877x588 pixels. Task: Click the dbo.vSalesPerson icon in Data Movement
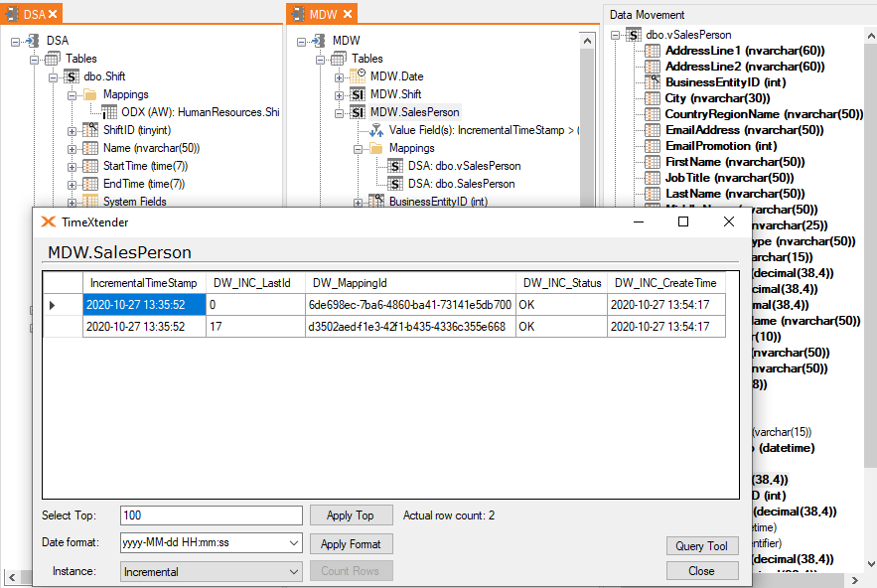(x=633, y=35)
